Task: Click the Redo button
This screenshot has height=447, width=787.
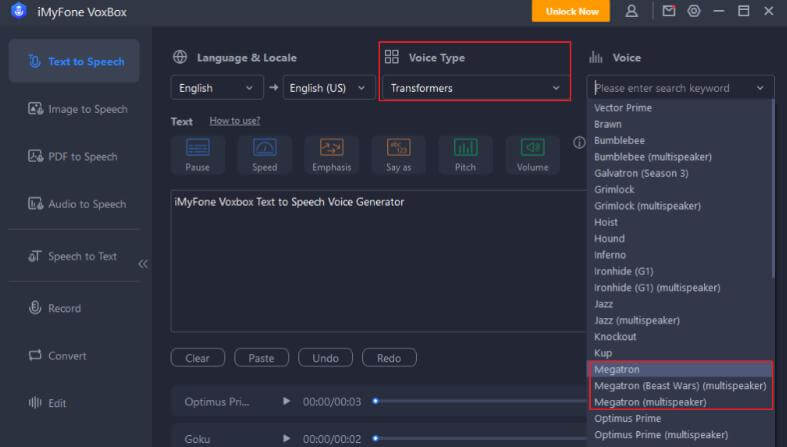Action: pyautogui.click(x=389, y=358)
